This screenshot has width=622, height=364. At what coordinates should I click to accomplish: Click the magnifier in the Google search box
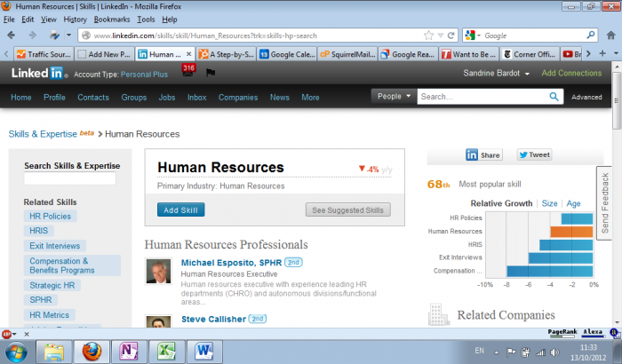[x=591, y=36]
